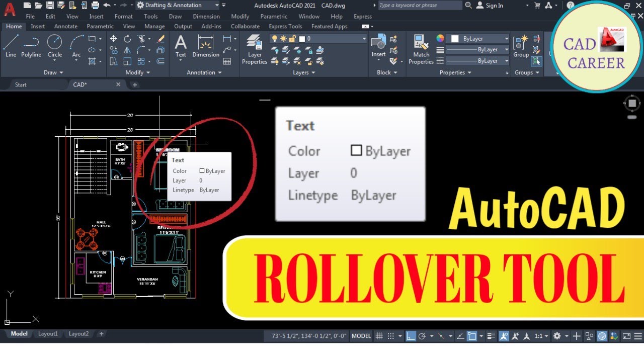
Task: Select the Scale tool icon
Action: pos(127,61)
